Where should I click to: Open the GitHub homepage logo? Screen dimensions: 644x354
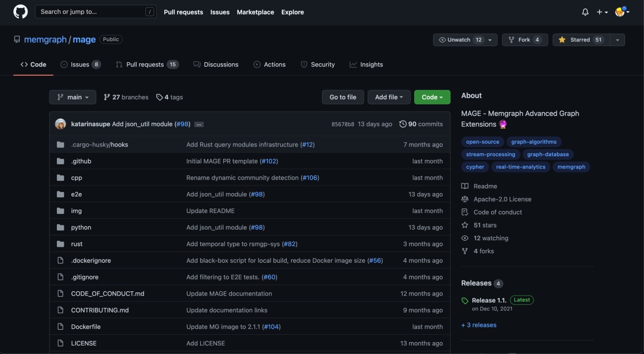click(20, 12)
